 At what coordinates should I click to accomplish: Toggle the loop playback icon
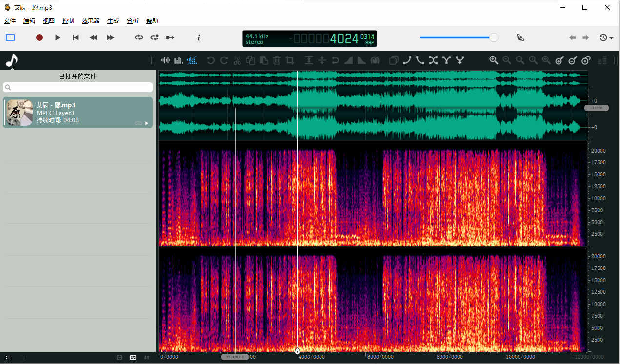[139, 38]
